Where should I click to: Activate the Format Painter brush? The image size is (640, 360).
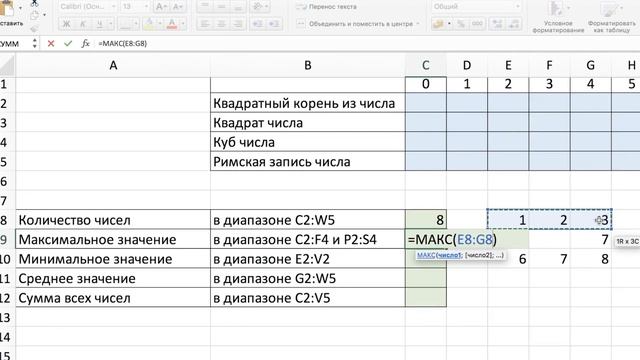(34, 29)
